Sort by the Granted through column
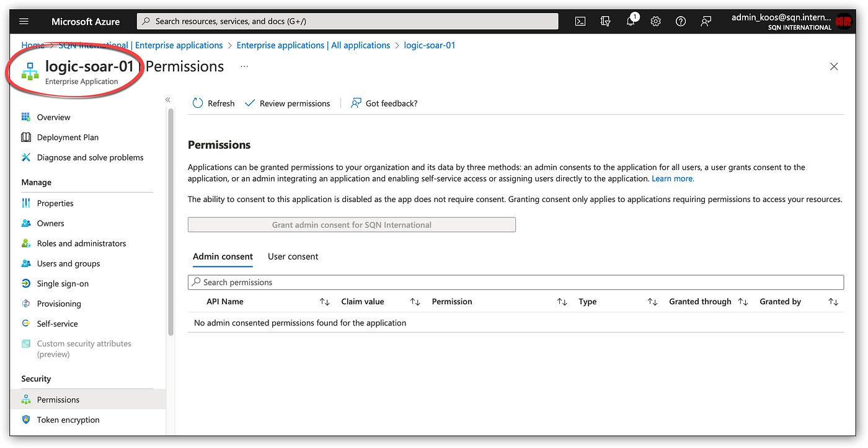Screen dimensions: 868x448 pos(743,302)
